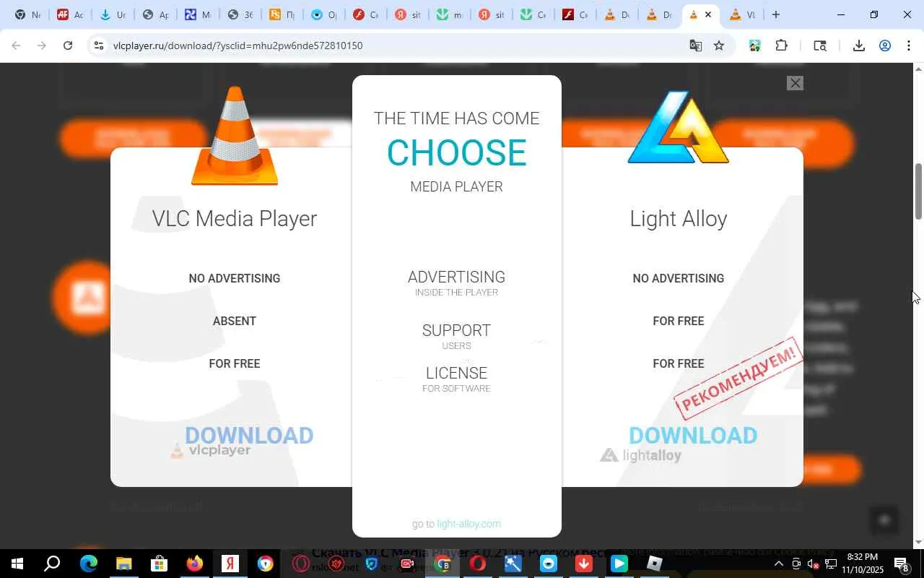This screenshot has height=578, width=924.
Task: Follow the light-alloy.com link
Action: click(x=468, y=524)
